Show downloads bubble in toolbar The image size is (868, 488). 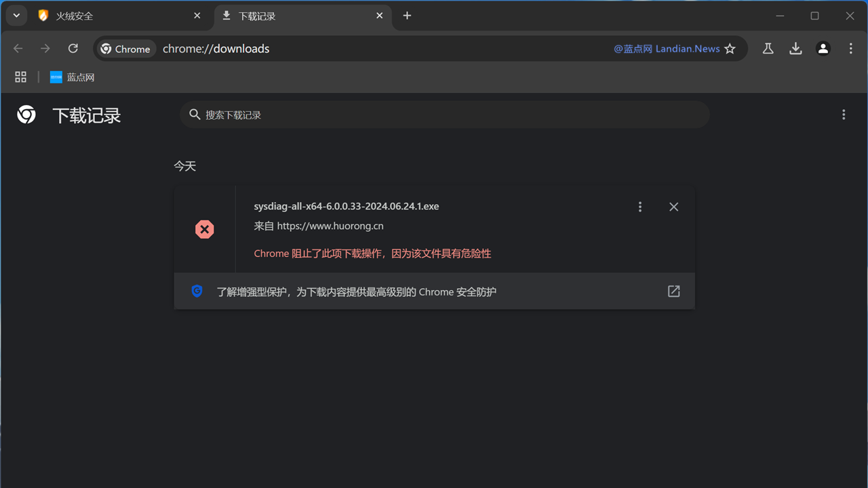[x=795, y=49]
